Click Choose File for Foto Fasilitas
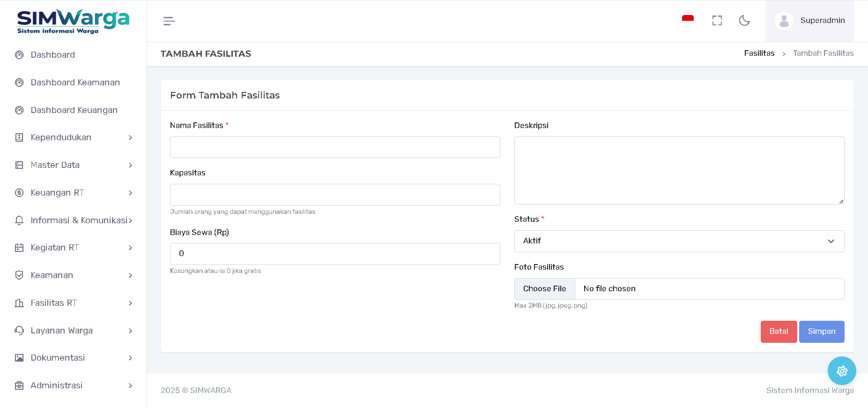Screen dimensions: 868x408 [544, 289]
